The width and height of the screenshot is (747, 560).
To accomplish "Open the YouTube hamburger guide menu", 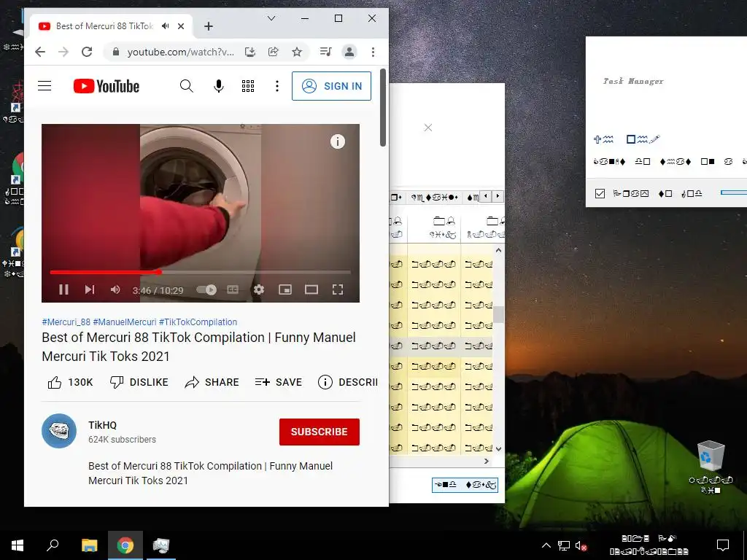I will [44, 86].
